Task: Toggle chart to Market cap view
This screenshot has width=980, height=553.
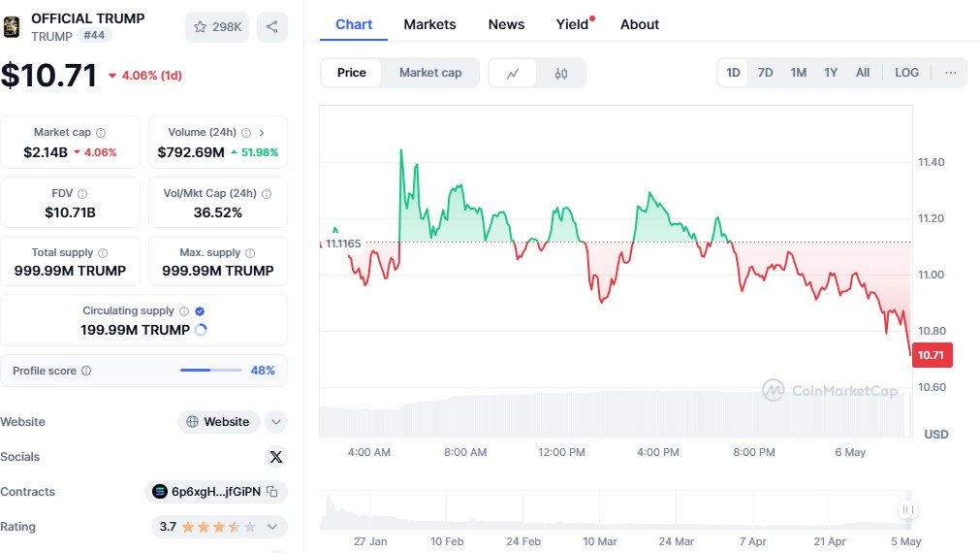Action: (430, 73)
